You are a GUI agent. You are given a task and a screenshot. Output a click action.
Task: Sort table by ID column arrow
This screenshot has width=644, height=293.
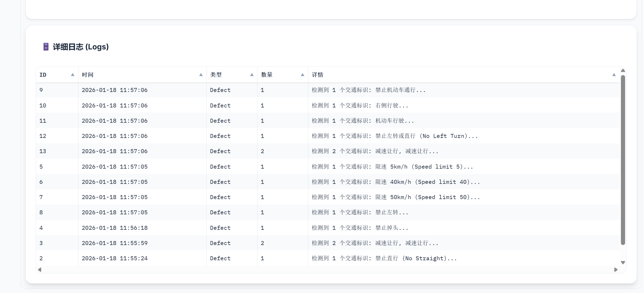73,75
